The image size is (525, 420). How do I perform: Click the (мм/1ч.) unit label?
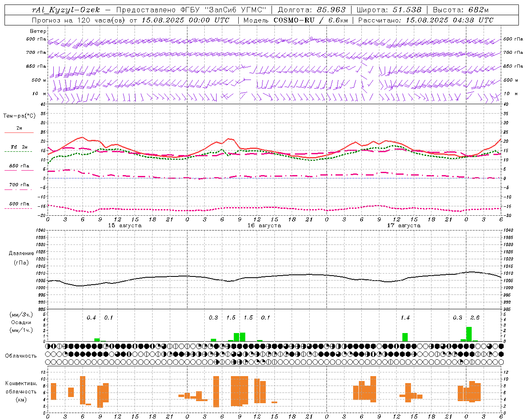[21, 330]
